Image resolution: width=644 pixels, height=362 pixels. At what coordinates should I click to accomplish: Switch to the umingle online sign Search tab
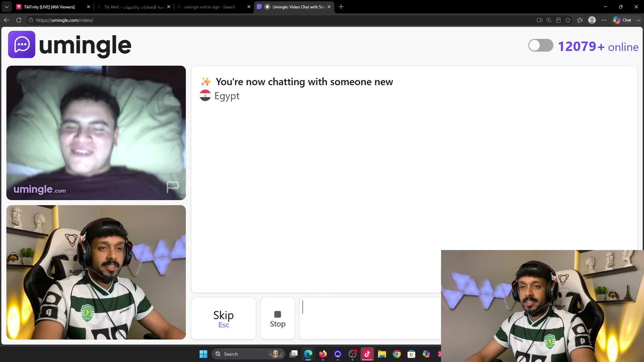pyautogui.click(x=213, y=7)
